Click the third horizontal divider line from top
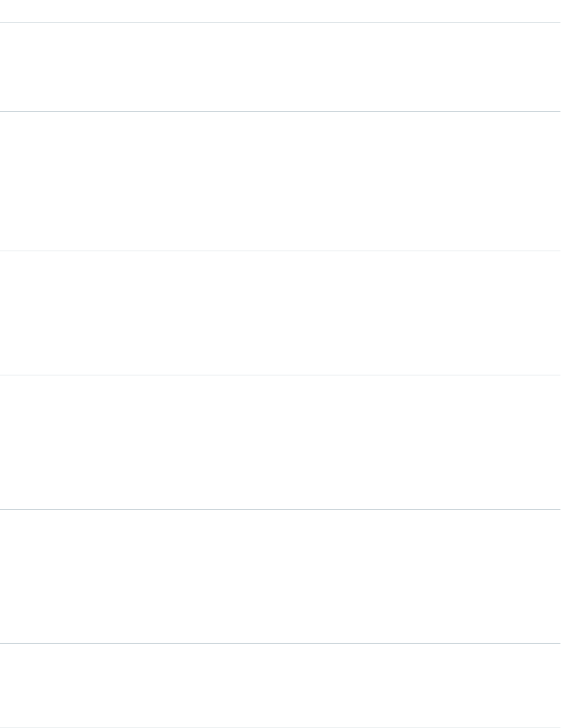561x728 pixels. (280, 251)
